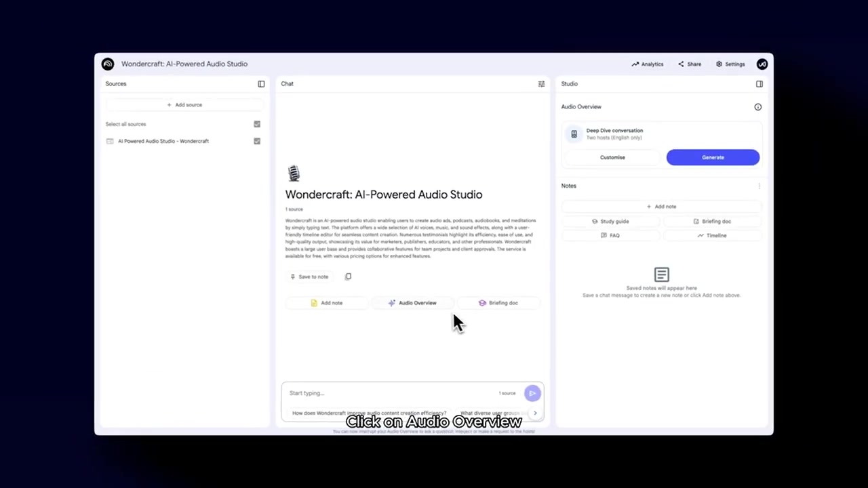Show more suggested questions with the arrow

(535, 413)
